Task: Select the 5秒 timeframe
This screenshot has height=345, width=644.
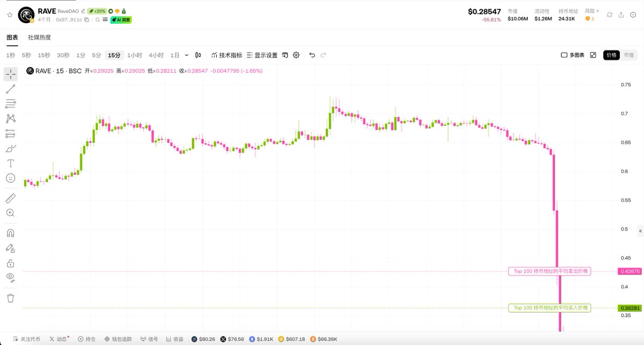Action: (x=26, y=55)
